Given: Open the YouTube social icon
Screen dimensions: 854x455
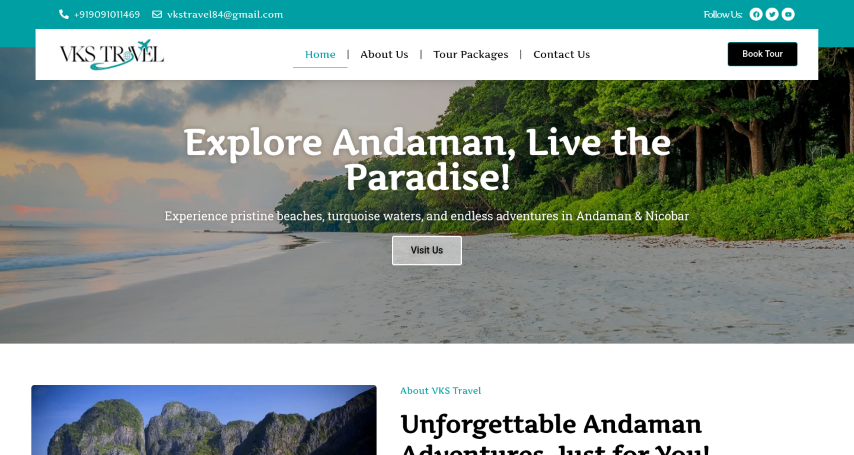Looking at the screenshot, I should click(x=788, y=15).
